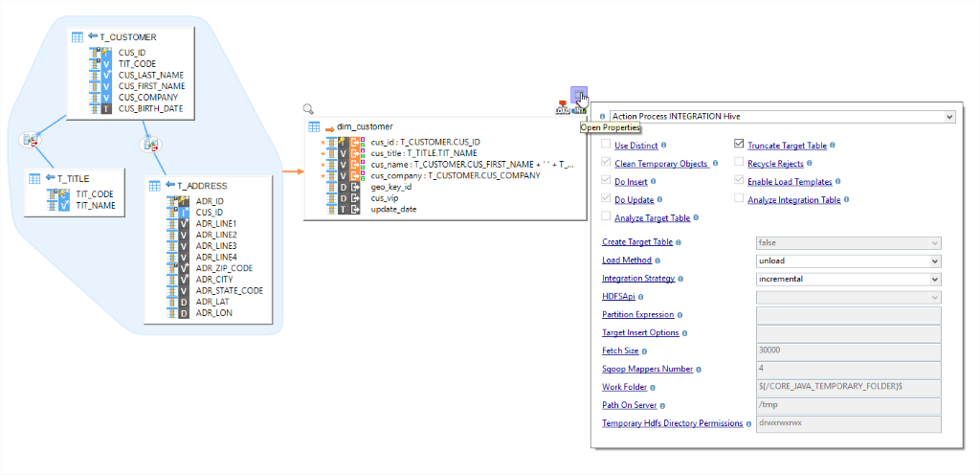The width and height of the screenshot is (980, 475).
Task: Click the join icon between T_CUSTOMER and T_ADDRESS
Action: pyautogui.click(x=150, y=145)
